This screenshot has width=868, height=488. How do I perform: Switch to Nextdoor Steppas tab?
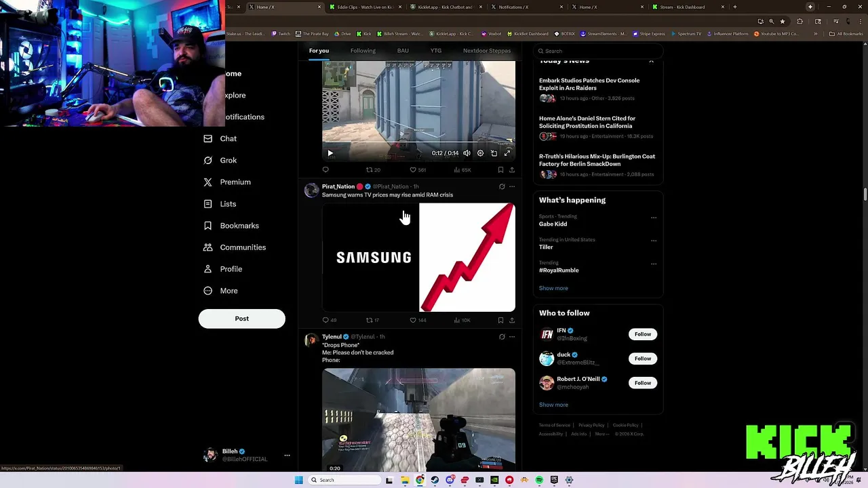tap(487, 51)
